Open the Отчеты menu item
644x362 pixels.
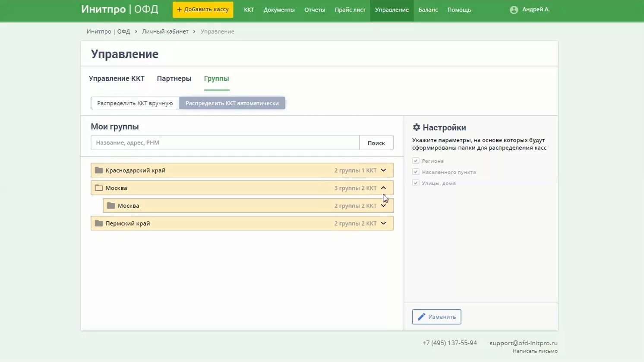click(x=315, y=9)
